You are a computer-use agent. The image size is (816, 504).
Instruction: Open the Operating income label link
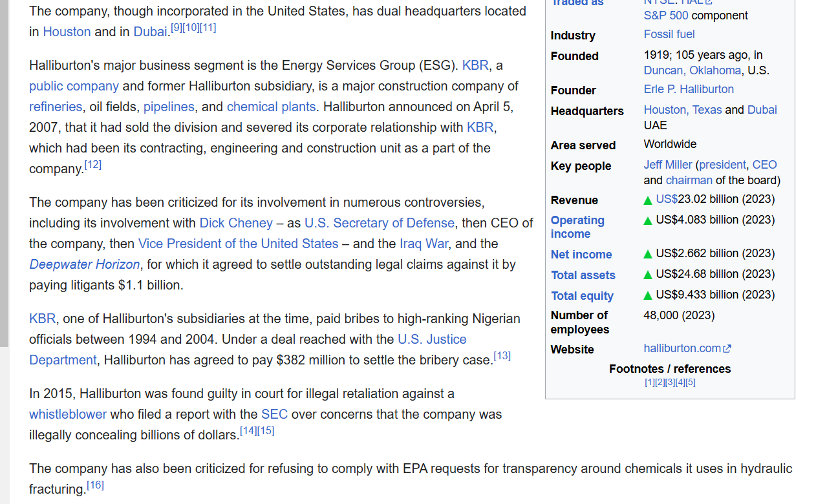coord(577,227)
